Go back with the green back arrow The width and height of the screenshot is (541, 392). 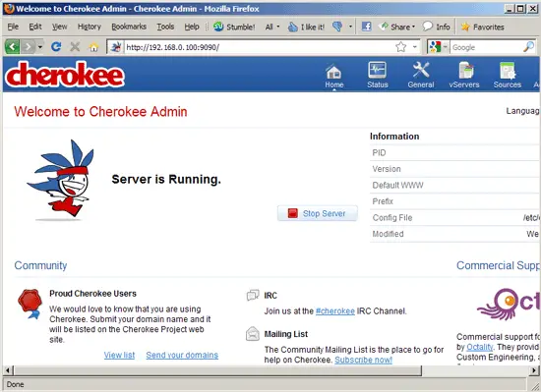(x=12, y=46)
